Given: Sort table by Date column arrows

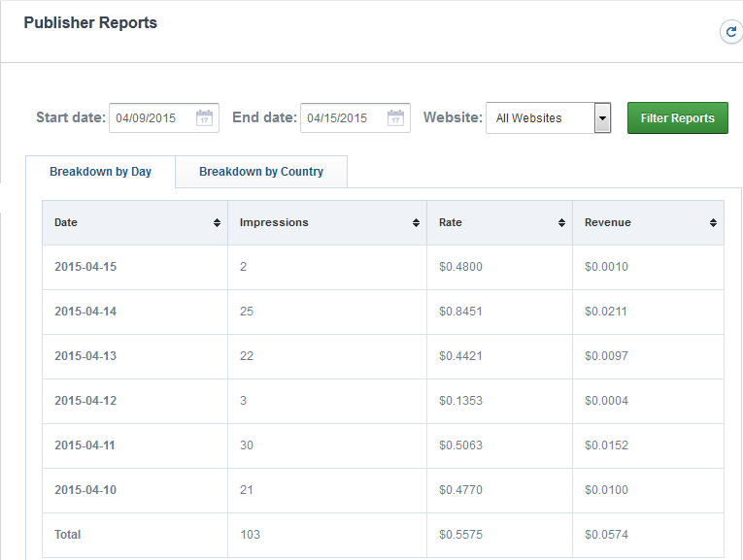Looking at the screenshot, I should pyautogui.click(x=217, y=223).
